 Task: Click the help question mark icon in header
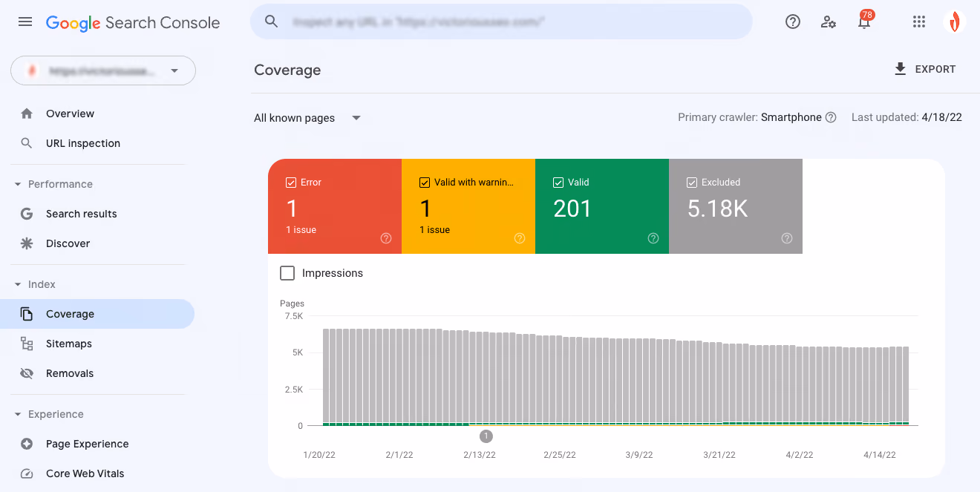click(793, 22)
